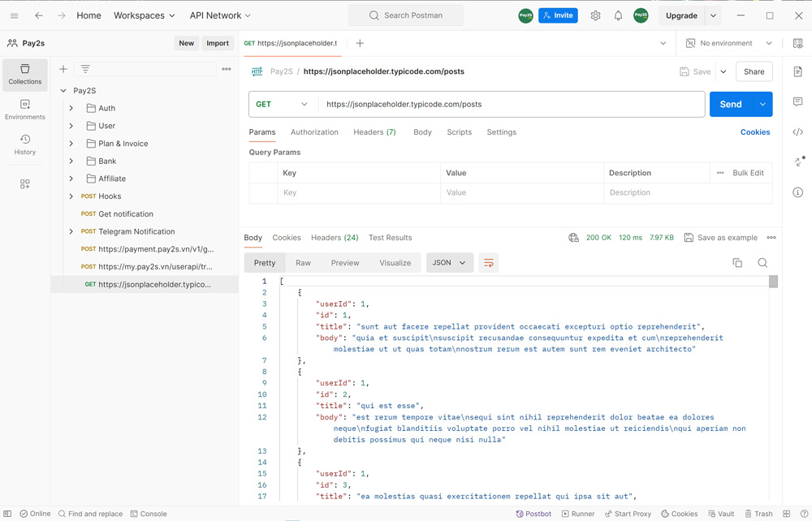Open the No environment selector
The height and width of the screenshot is (521, 812).
[x=729, y=43]
